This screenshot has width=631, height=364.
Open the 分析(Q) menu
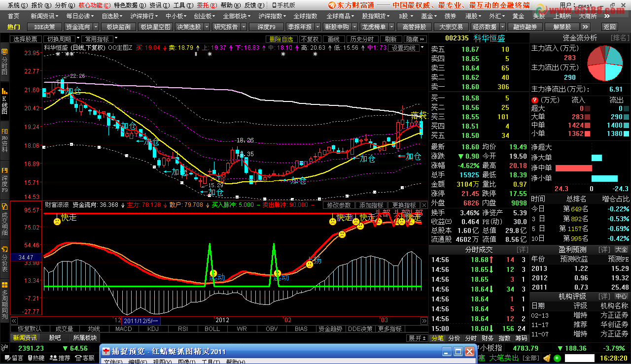click(65, 5)
